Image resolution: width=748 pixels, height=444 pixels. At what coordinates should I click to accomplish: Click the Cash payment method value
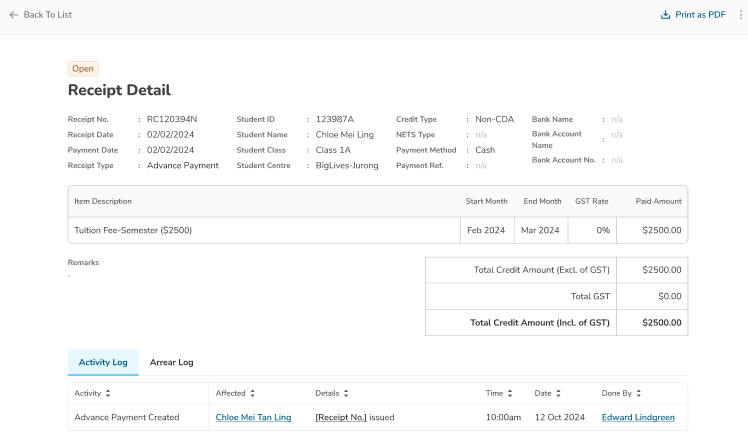click(485, 150)
